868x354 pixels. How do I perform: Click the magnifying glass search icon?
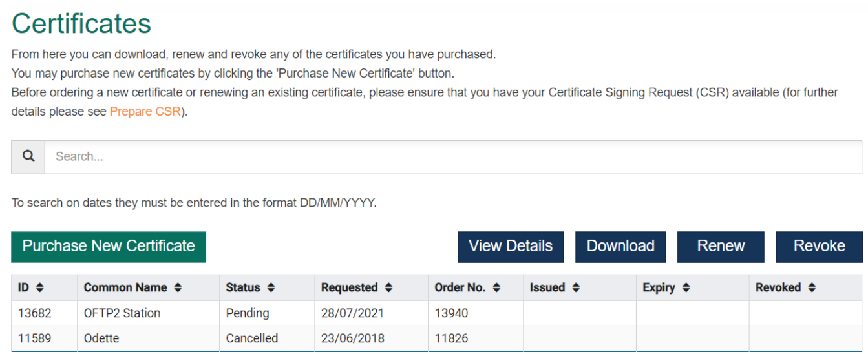[28, 156]
